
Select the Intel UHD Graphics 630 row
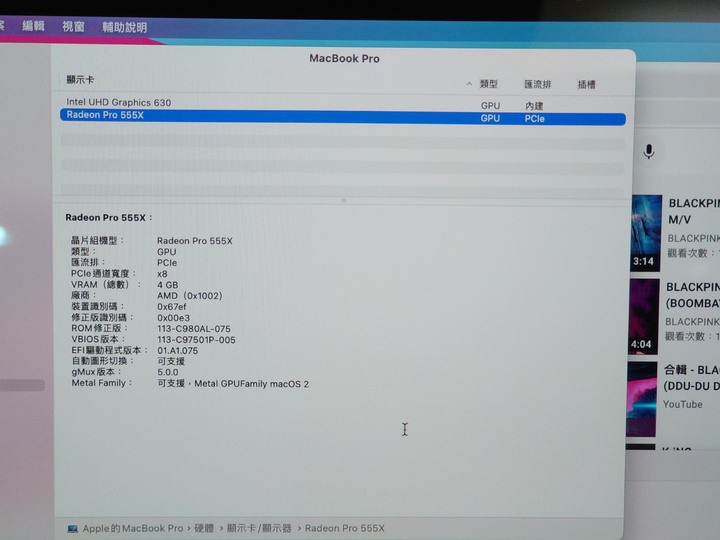[342, 103]
